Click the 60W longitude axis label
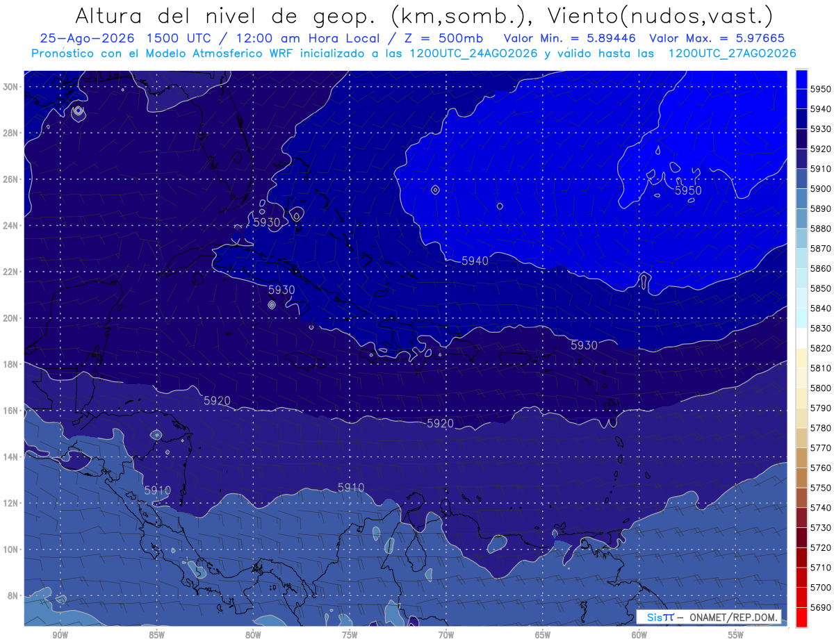The width and height of the screenshot is (834, 644). tap(639, 635)
